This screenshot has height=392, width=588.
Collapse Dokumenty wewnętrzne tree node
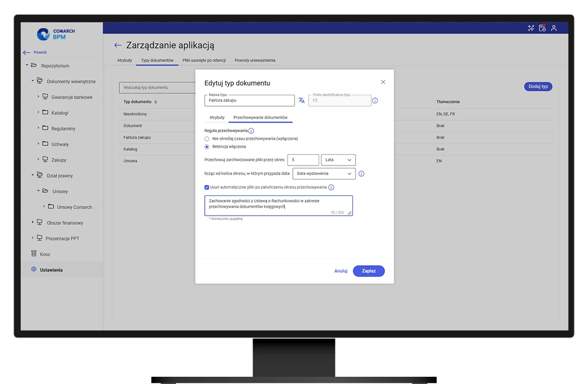pos(33,81)
